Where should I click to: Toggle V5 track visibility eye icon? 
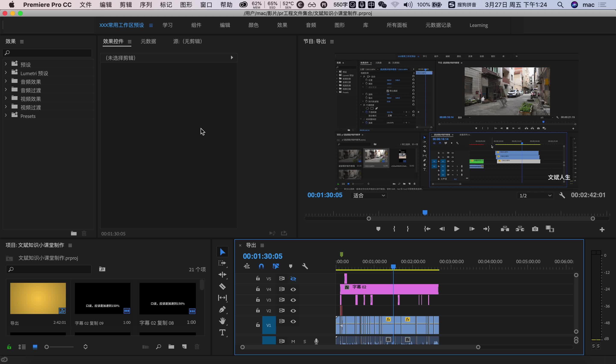click(293, 279)
